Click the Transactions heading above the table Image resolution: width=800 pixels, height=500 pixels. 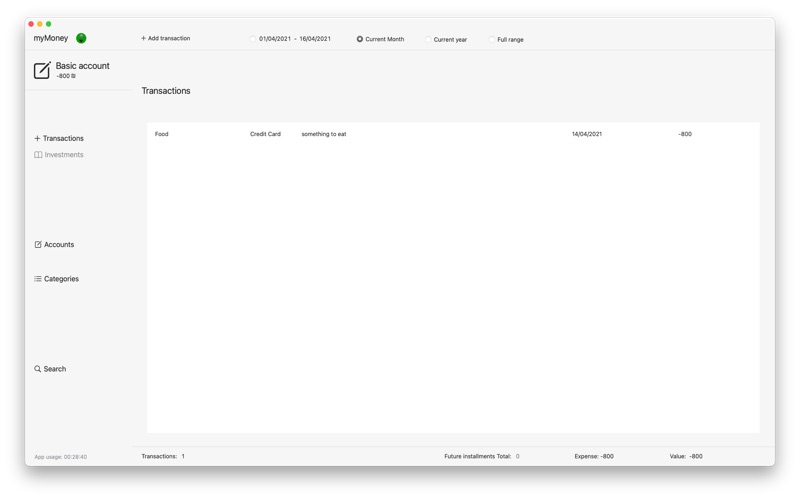click(x=166, y=91)
